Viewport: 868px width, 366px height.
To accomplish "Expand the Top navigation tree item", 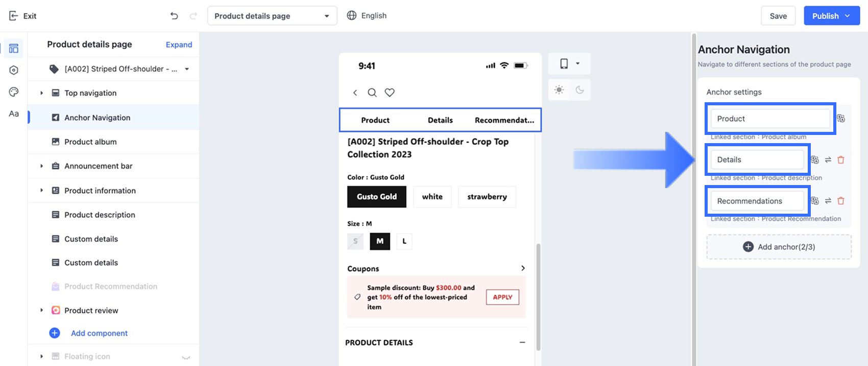I will coord(42,93).
